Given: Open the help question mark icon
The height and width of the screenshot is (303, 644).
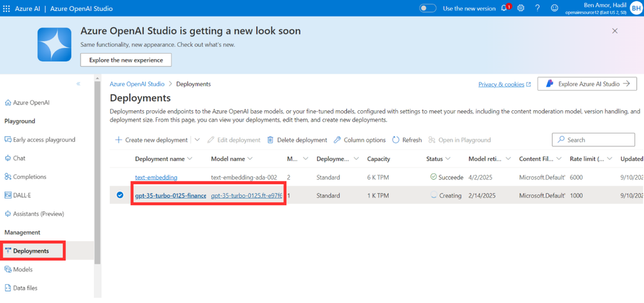Looking at the screenshot, I should tap(537, 8).
